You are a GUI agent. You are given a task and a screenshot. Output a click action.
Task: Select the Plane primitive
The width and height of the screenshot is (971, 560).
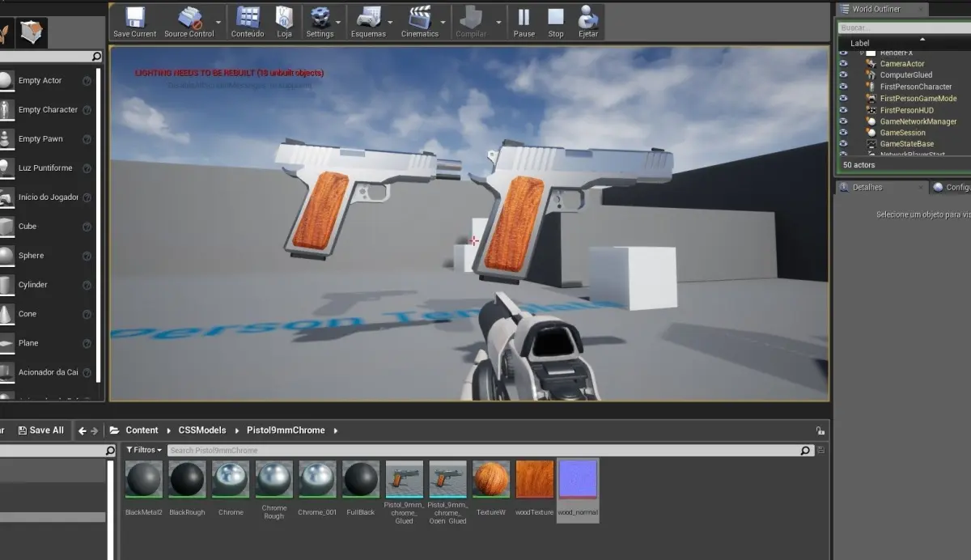point(28,343)
